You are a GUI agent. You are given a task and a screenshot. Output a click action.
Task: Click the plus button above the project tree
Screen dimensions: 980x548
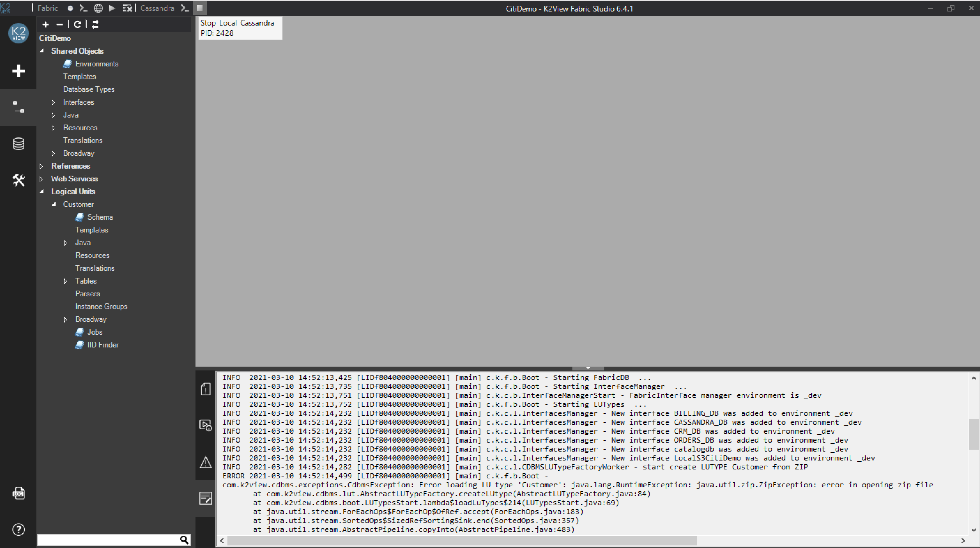pos(45,24)
